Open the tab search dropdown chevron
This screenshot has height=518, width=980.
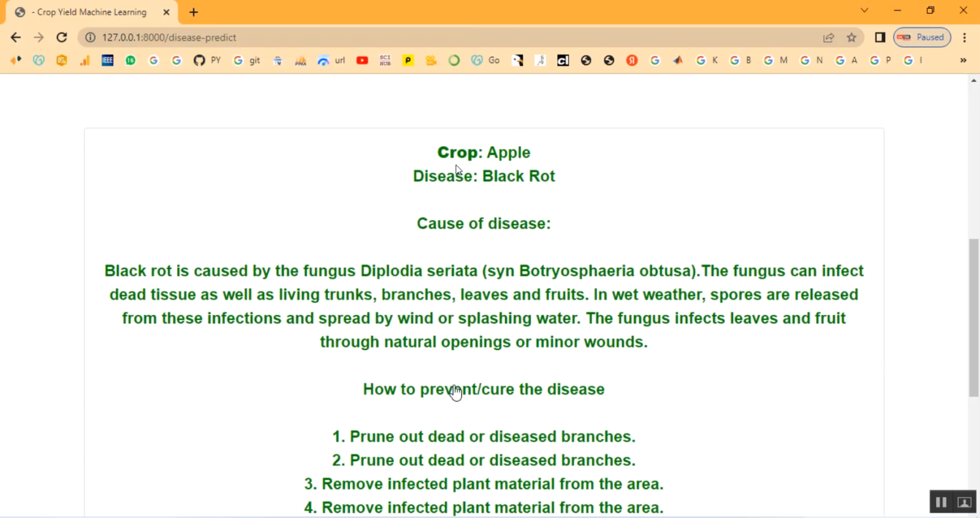[x=864, y=10]
